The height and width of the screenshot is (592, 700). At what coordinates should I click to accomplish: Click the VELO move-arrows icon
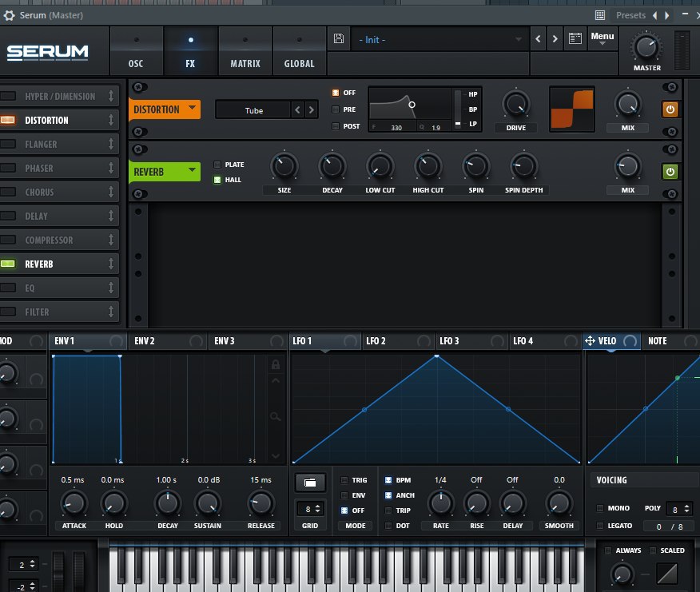coord(590,341)
